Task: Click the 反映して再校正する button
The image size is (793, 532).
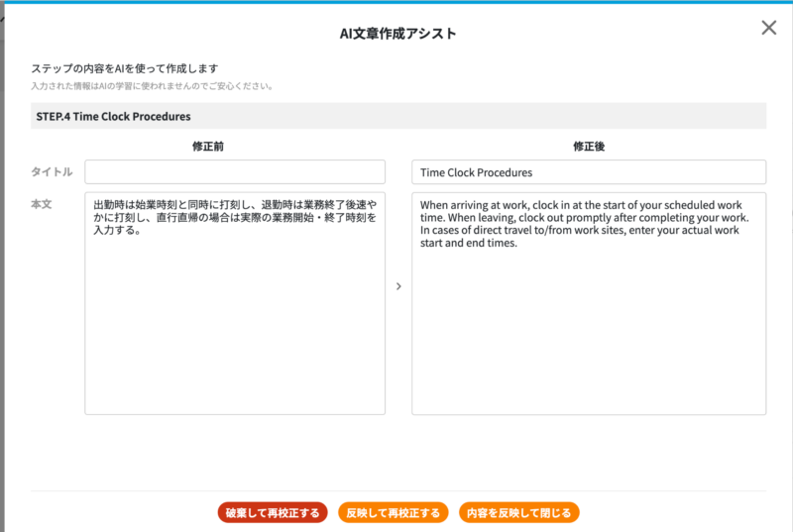Action: [x=393, y=513]
